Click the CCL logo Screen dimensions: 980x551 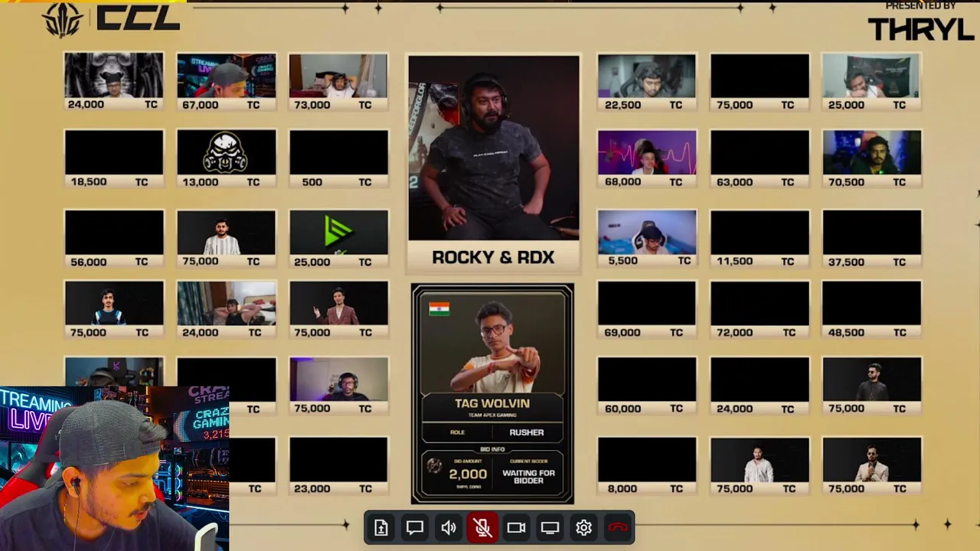[111, 18]
